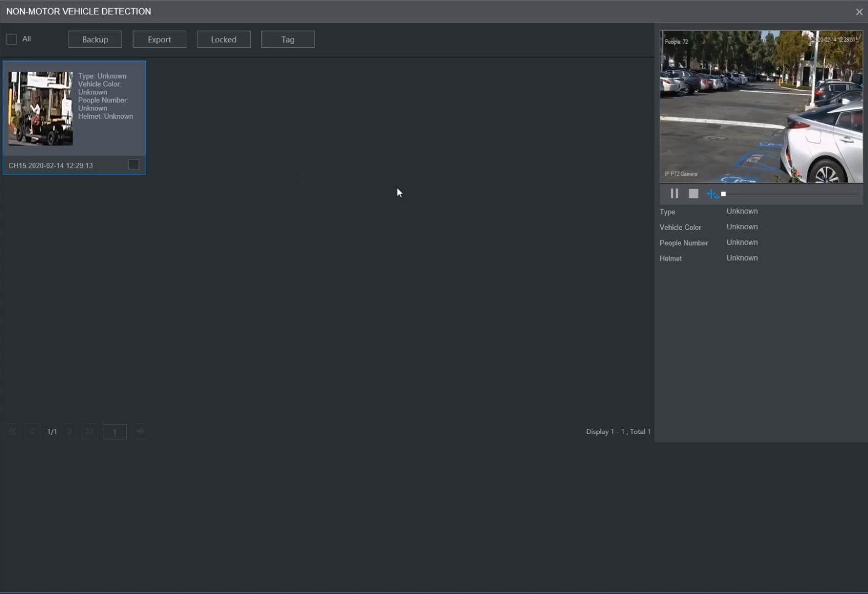Select the CH15 2020-02-14 12:29:13 record label
The width and height of the screenshot is (868, 594).
(x=51, y=166)
